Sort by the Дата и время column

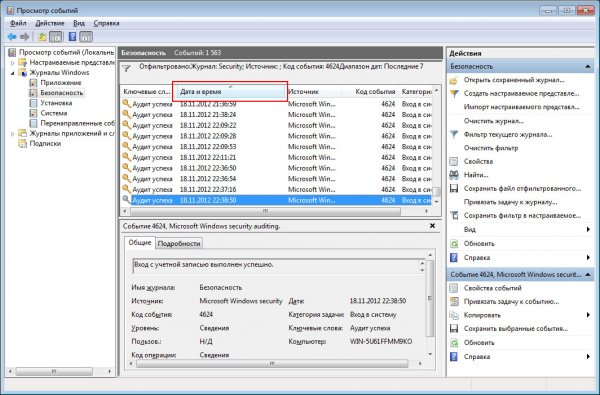[x=230, y=92]
